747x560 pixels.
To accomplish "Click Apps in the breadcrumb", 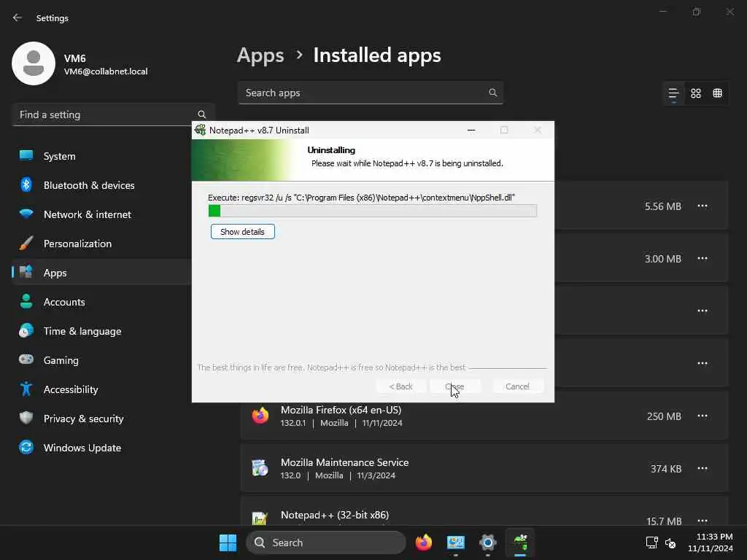I will coord(260,55).
